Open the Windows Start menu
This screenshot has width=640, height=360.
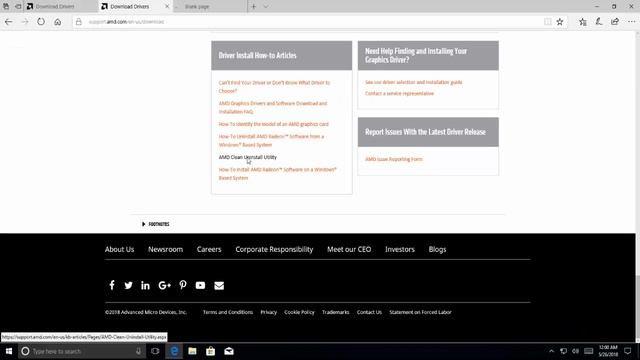pos(9,351)
